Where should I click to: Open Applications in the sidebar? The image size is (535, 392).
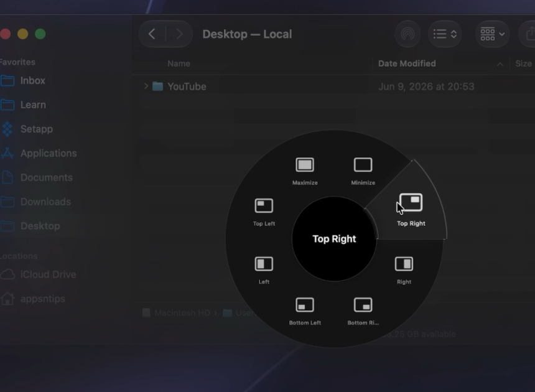tap(49, 153)
